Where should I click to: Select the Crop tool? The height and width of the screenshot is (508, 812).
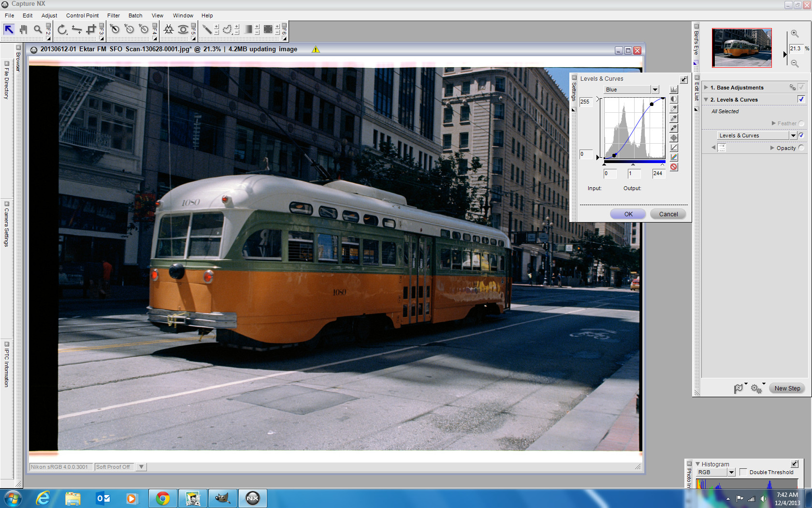tap(91, 30)
